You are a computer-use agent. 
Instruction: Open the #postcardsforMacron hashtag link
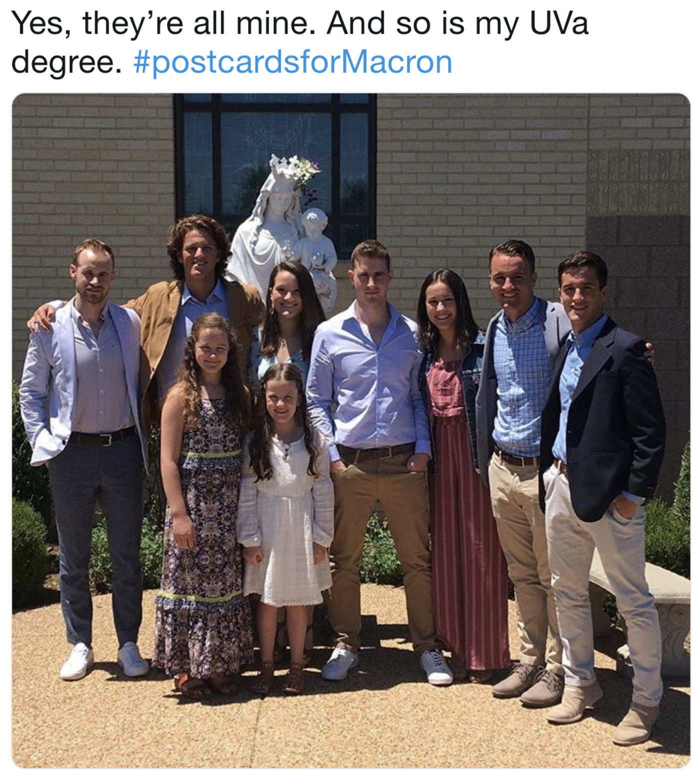tap(293, 62)
